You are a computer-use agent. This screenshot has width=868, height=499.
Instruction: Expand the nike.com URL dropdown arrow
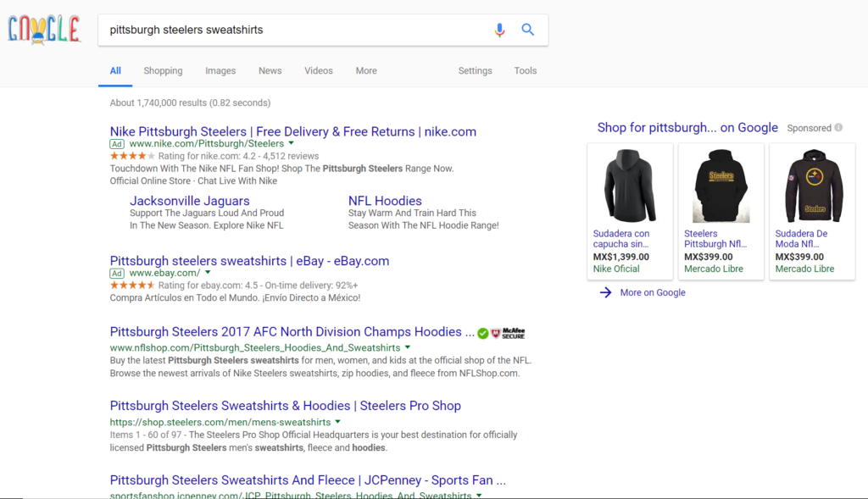pyautogui.click(x=292, y=143)
